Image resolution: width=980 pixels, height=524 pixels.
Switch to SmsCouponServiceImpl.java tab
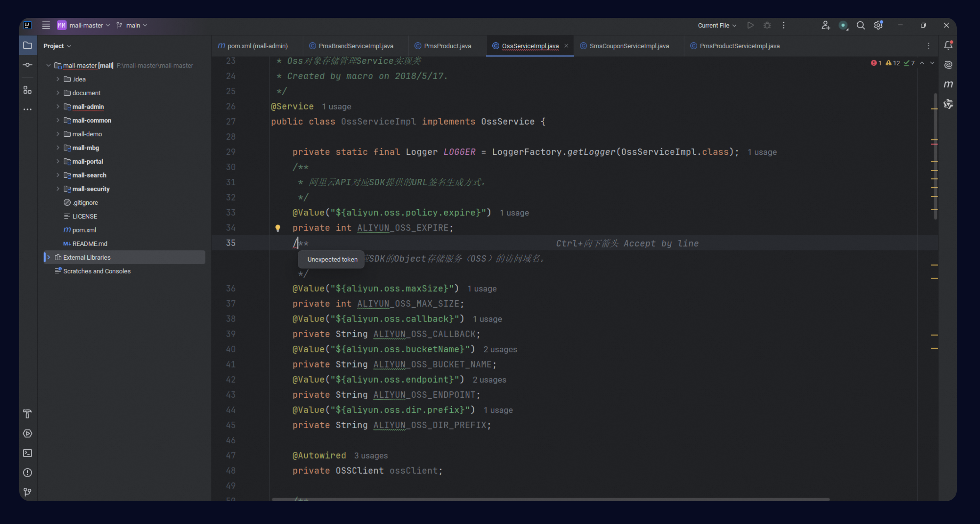[628, 46]
